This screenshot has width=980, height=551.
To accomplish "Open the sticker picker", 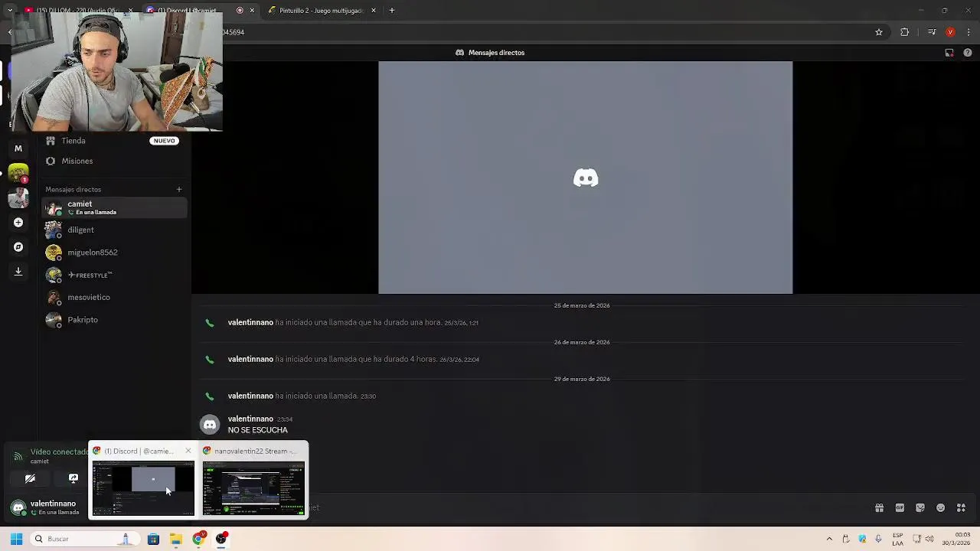I will (920, 507).
